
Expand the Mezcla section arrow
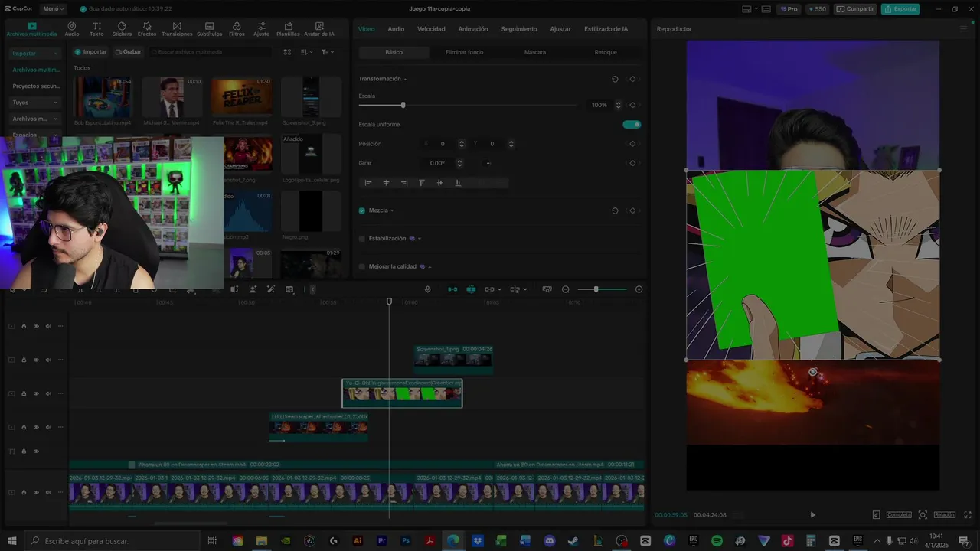[392, 210]
